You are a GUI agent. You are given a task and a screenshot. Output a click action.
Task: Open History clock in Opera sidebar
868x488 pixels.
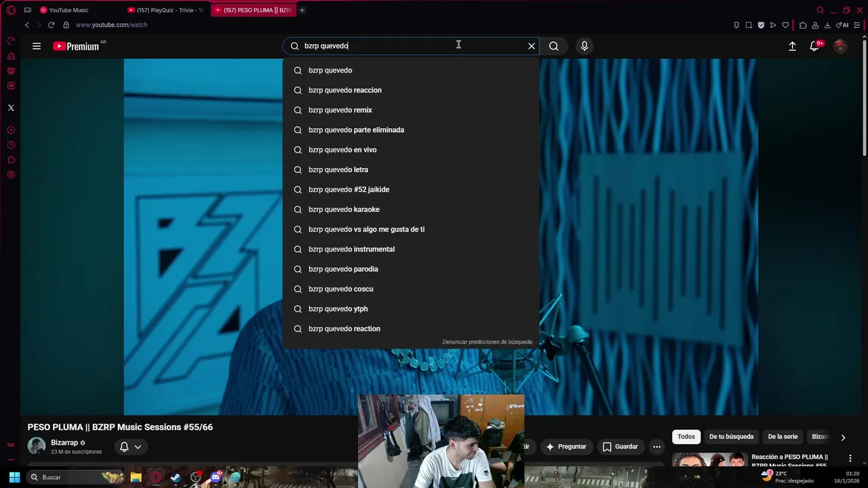pos(11,145)
